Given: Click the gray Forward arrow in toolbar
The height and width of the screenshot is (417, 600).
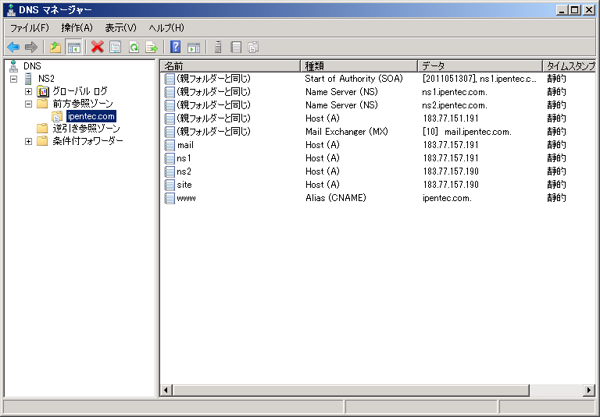Looking at the screenshot, I should pos(31,47).
